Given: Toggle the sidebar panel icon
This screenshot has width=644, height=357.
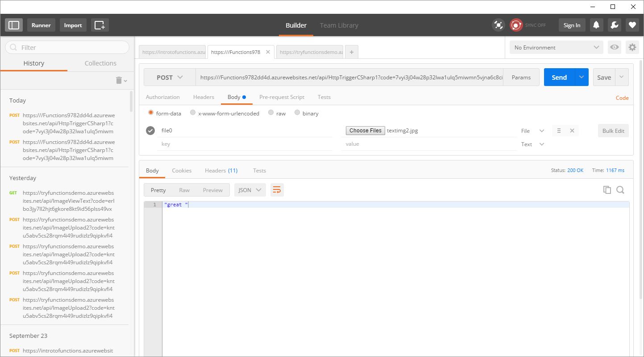Looking at the screenshot, I should [x=14, y=25].
